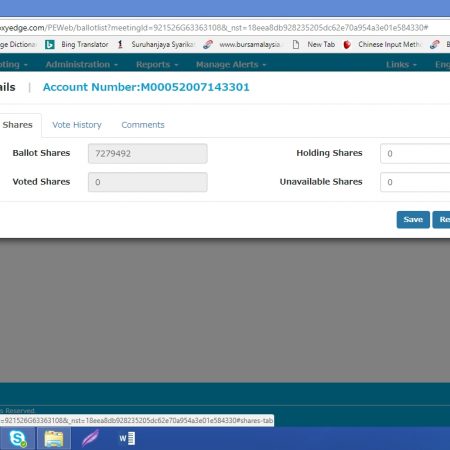Click the Save button
This screenshot has width=450, height=450.
(x=413, y=219)
